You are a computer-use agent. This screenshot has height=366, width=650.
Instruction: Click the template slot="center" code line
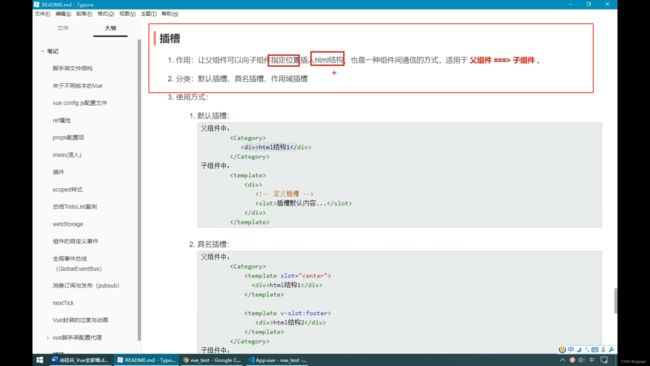[288, 276]
